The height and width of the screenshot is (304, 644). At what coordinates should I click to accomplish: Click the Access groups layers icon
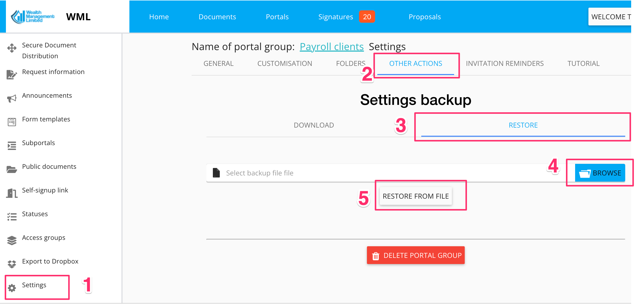pos(12,240)
